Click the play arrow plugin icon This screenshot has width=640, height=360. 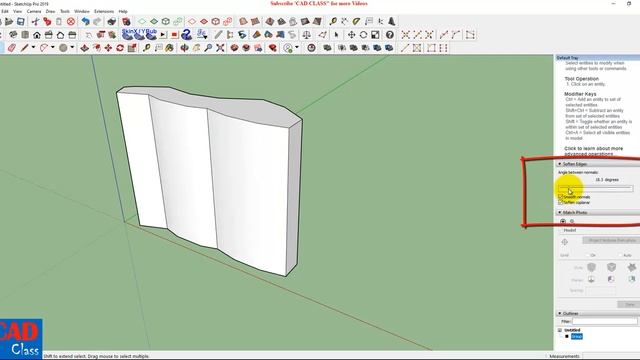[163, 35]
